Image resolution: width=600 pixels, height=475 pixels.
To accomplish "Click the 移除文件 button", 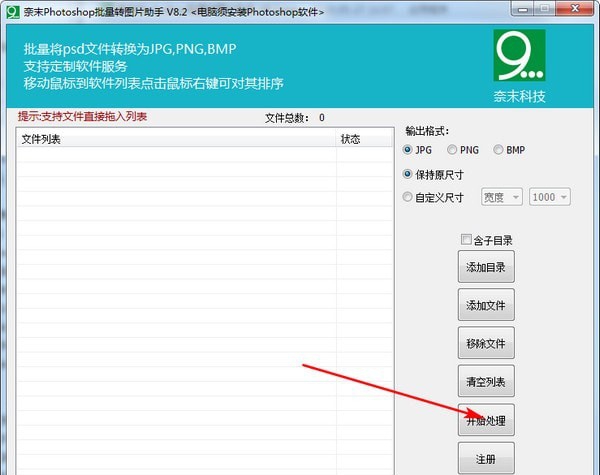I will click(x=486, y=343).
